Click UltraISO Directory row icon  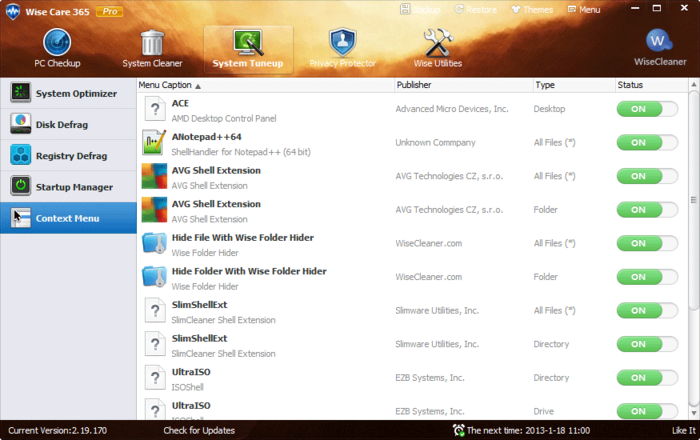pos(155,378)
